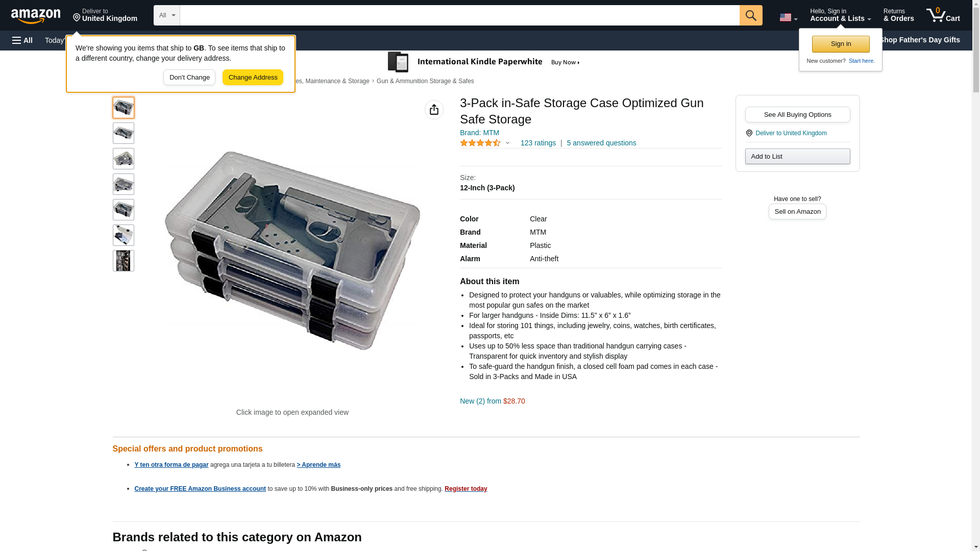980x551 pixels.
Task: Click the Amazon logo
Action: [x=36, y=16]
